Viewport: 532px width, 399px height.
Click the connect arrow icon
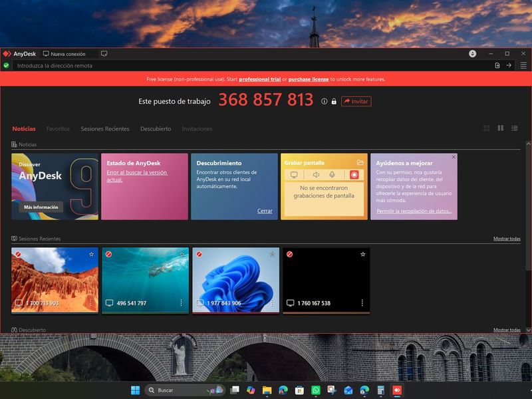pos(509,65)
